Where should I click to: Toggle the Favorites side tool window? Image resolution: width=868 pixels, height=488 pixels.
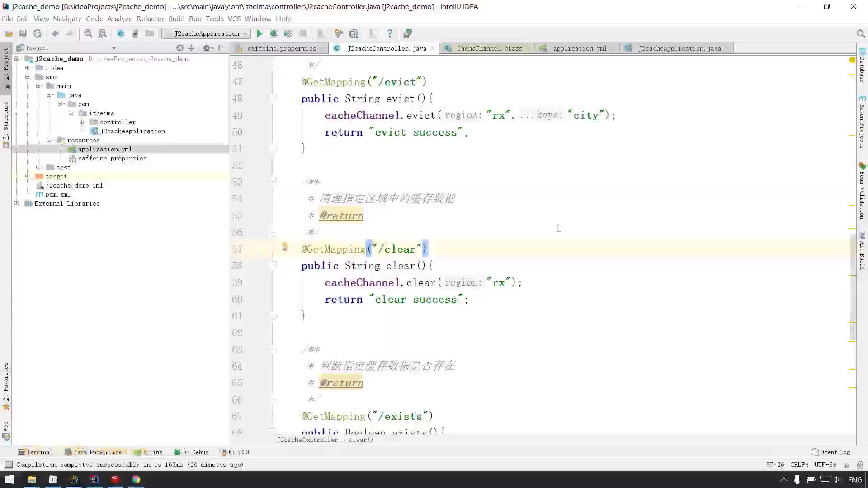coord(6,386)
